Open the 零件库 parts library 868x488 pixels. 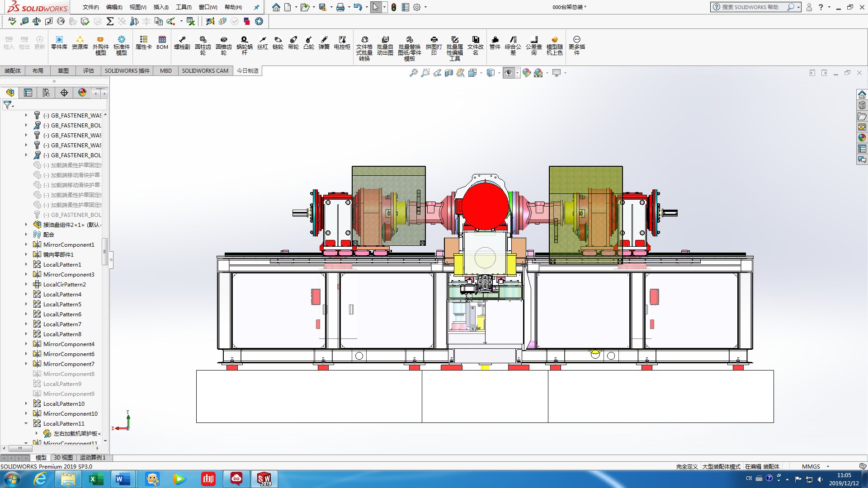pyautogui.click(x=59, y=43)
